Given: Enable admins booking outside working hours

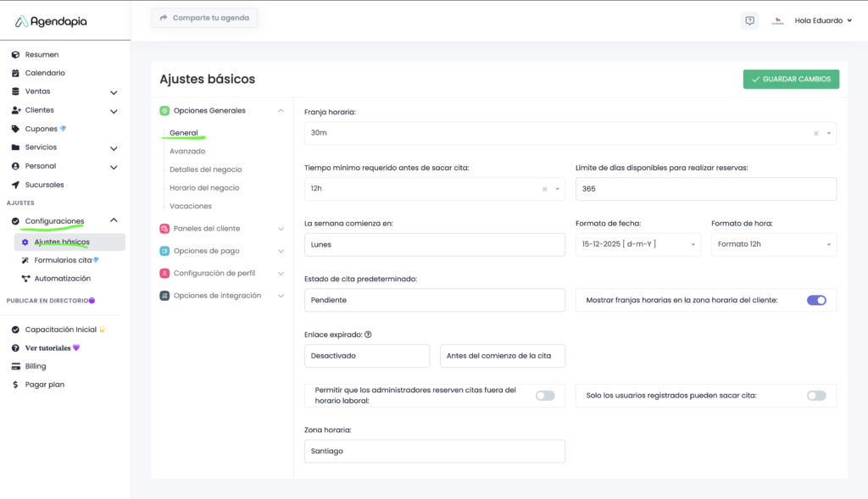Looking at the screenshot, I should 545,395.
